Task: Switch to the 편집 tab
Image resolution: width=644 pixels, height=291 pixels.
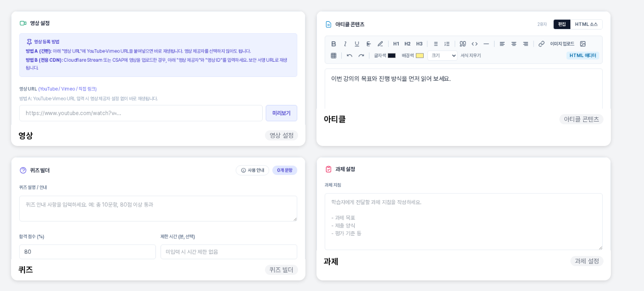Action: [562, 24]
